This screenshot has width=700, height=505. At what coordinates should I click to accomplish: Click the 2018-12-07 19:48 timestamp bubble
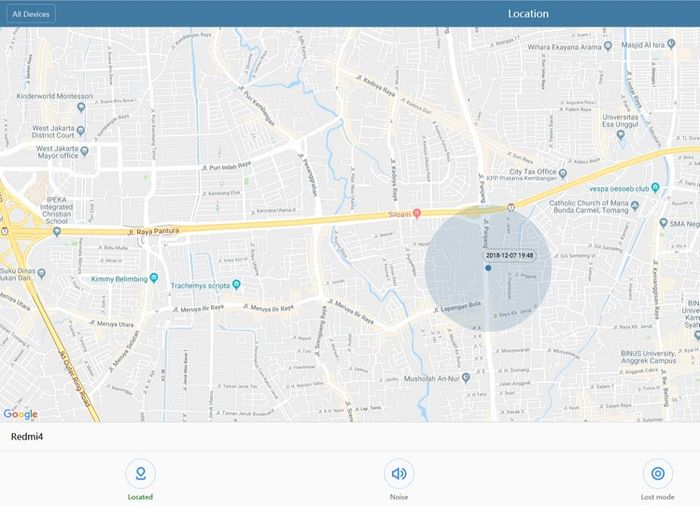point(509,255)
